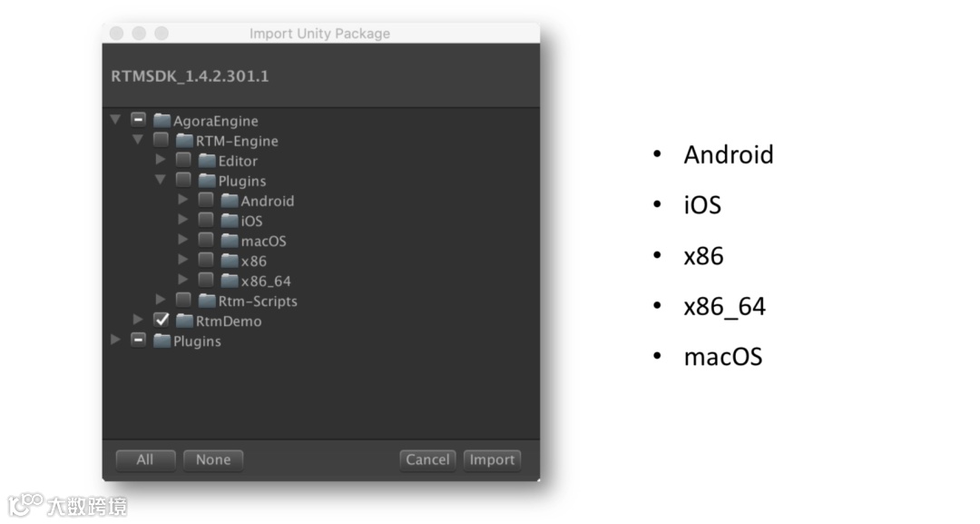This screenshot has height=524, width=980.
Task: Select the iOS folder icon
Action: pos(229,221)
